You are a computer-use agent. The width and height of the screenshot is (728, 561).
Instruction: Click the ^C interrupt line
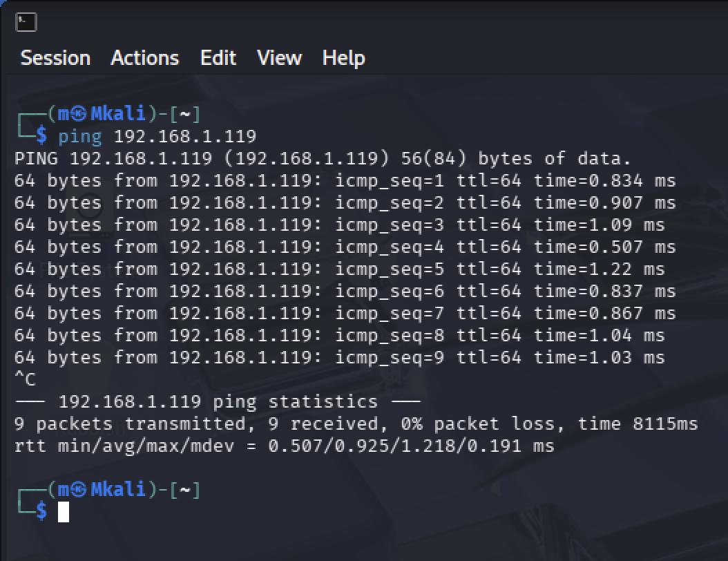25,379
